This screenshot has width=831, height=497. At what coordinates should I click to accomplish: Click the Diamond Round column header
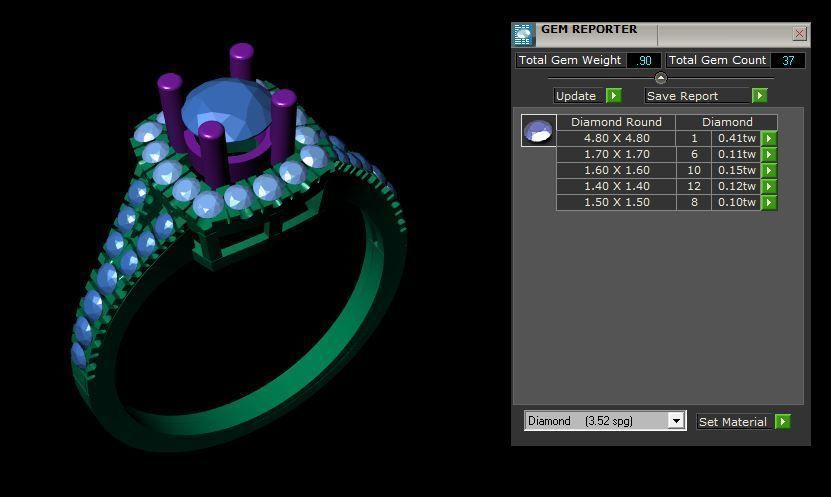click(616, 122)
